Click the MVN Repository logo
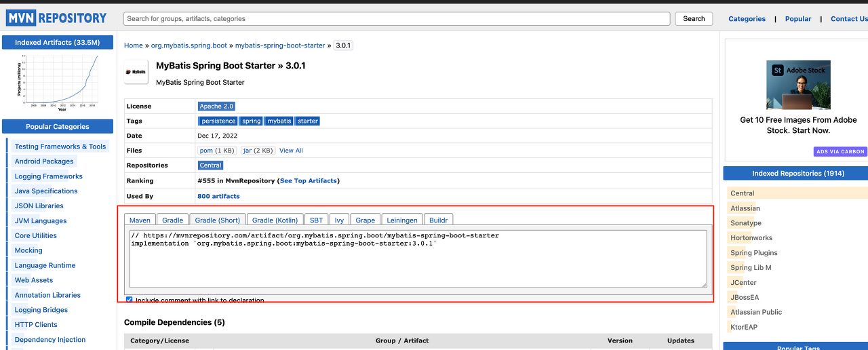 coord(56,18)
